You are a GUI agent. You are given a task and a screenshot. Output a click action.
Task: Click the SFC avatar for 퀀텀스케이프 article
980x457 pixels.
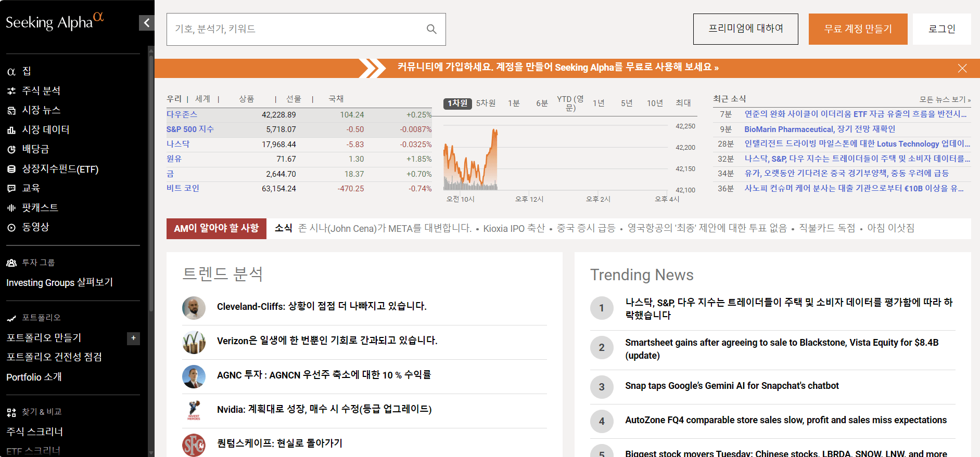pyautogui.click(x=194, y=445)
